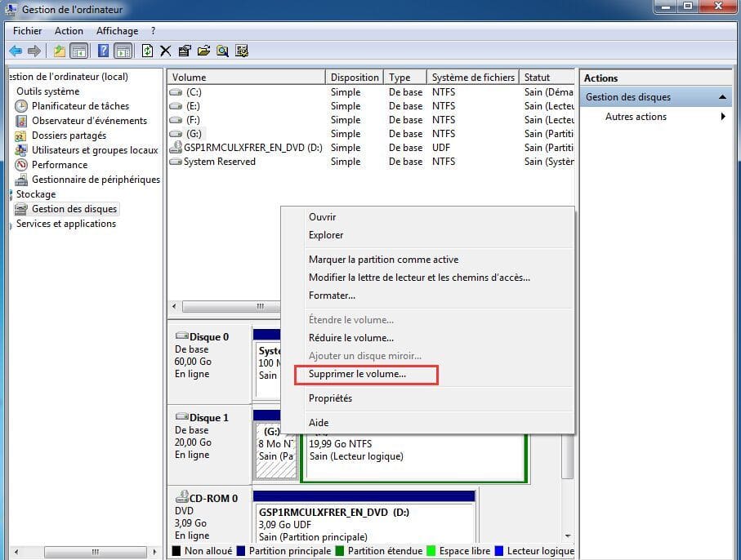Click the Système de fichiers column header
Screen dimensions: 741x560
[x=473, y=78]
